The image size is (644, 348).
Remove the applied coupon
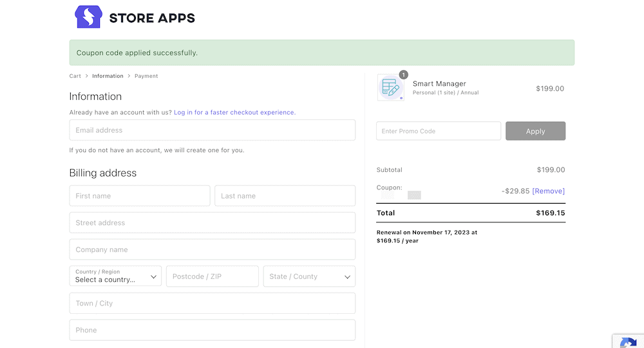548,191
